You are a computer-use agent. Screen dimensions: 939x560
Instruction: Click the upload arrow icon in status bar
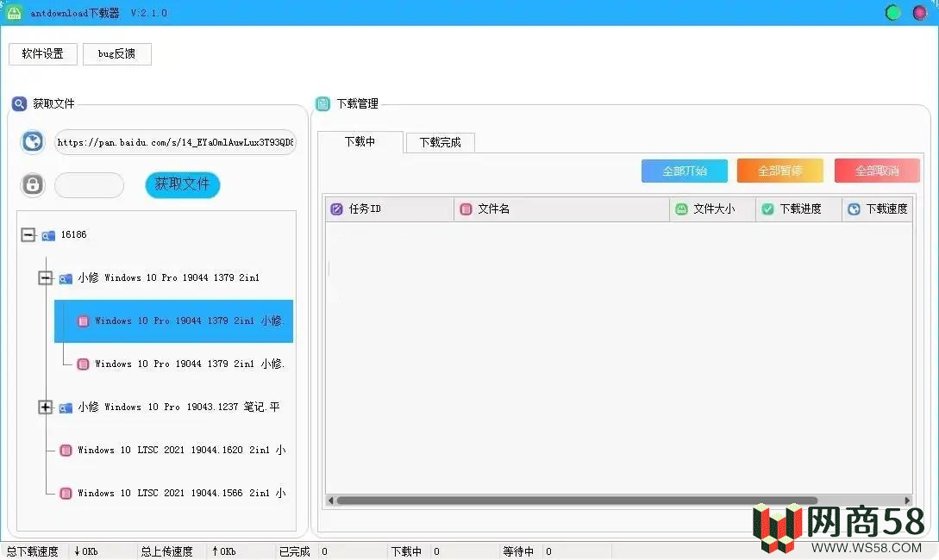[215, 551]
